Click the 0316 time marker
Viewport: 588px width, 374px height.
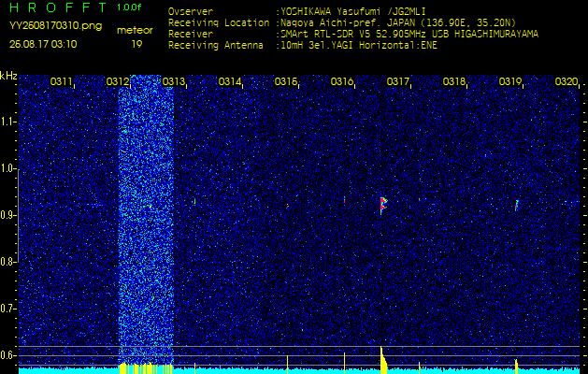pyautogui.click(x=341, y=81)
